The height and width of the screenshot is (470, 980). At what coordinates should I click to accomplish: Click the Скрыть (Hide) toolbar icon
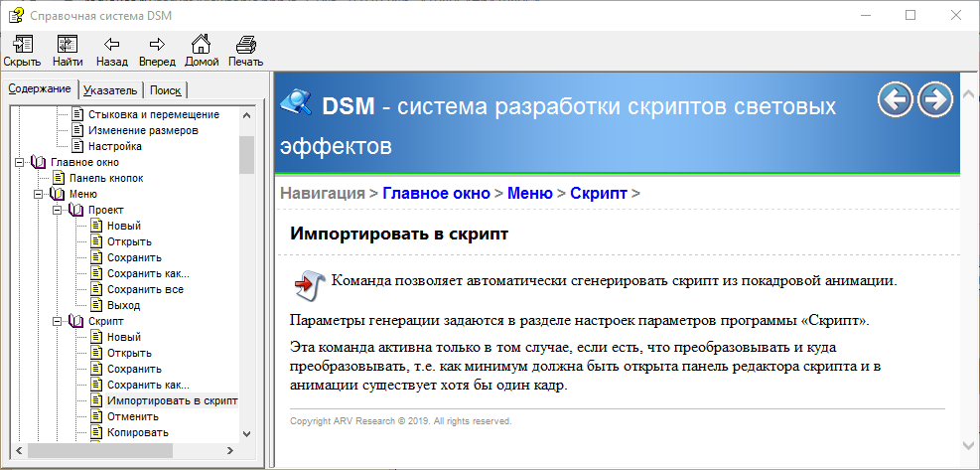22,51
